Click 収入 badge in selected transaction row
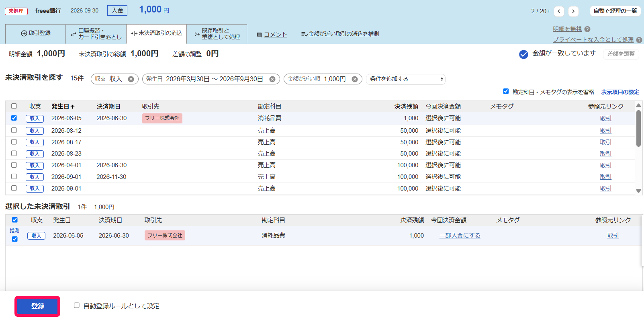This screenshot has width=644, height=320. [x=36, y=236]
